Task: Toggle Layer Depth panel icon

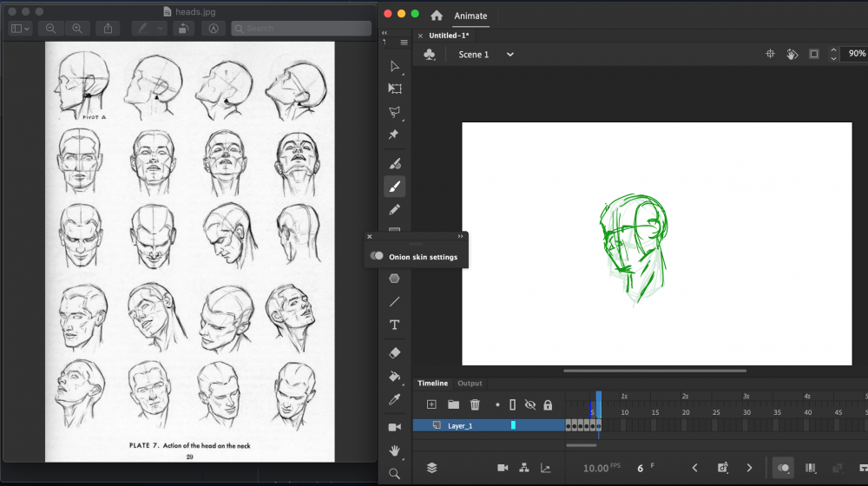Action: (x=431, y=468)
